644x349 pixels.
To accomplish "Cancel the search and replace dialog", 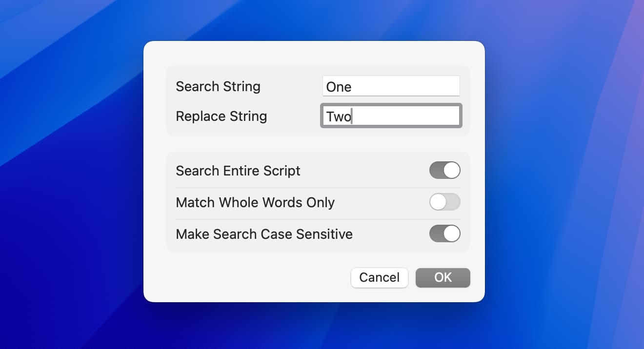I will (x=379, y=278).
